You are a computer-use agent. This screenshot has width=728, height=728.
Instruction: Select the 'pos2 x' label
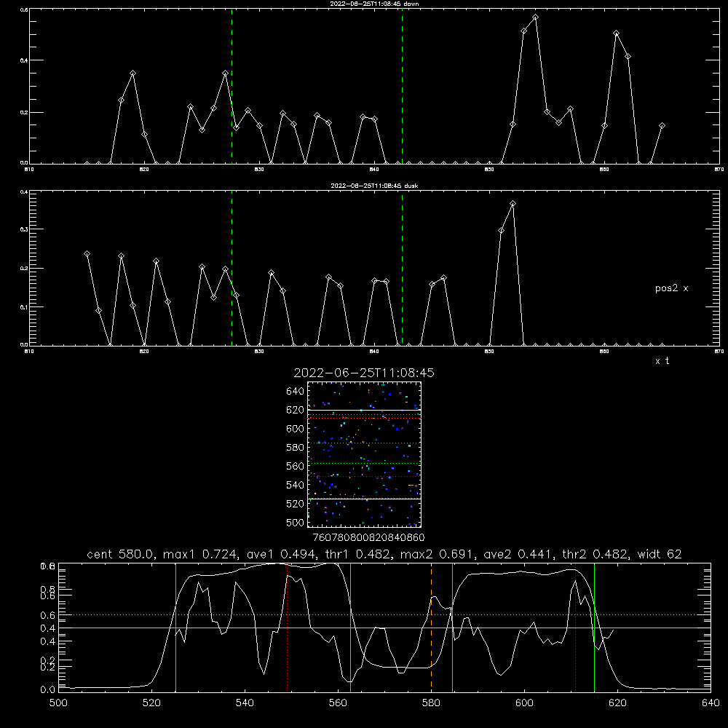click(671, 288)
